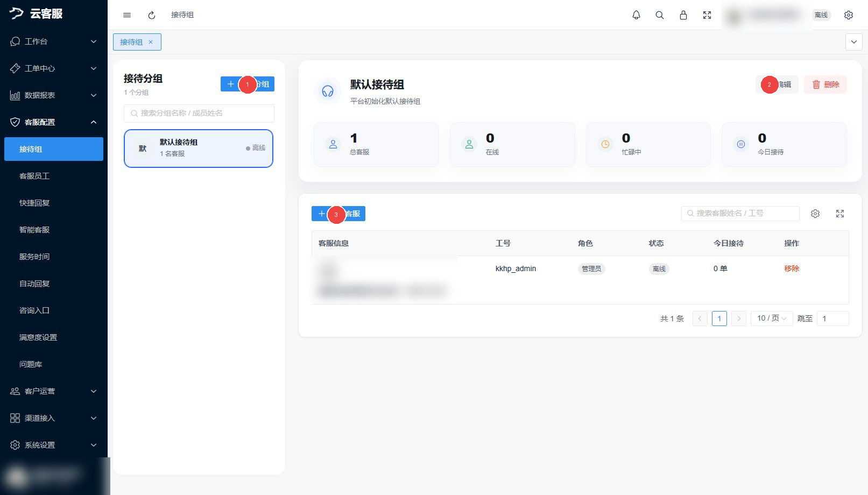This screenshot has width=868, height=495.
Task: Open the tabs dropdown arrow
Action: tap(854, 42)
